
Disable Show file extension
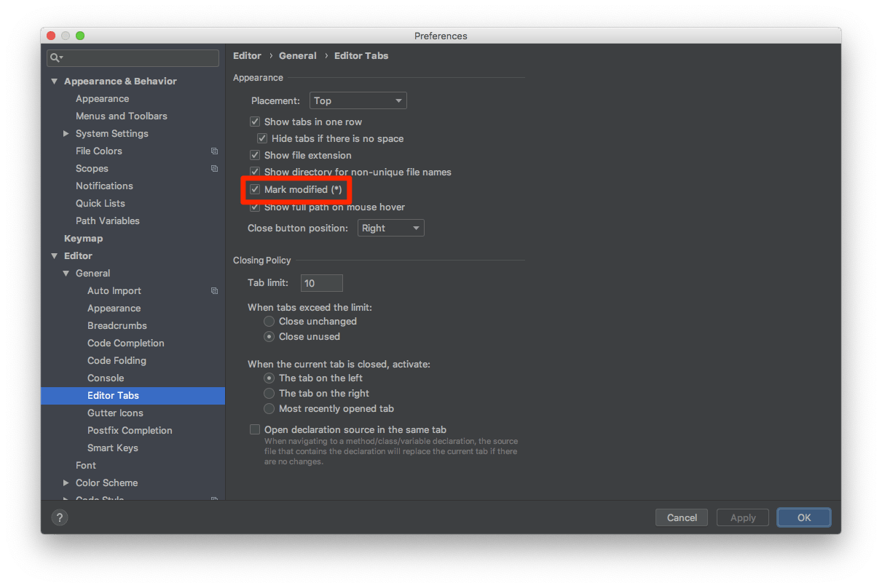point(255,155)
